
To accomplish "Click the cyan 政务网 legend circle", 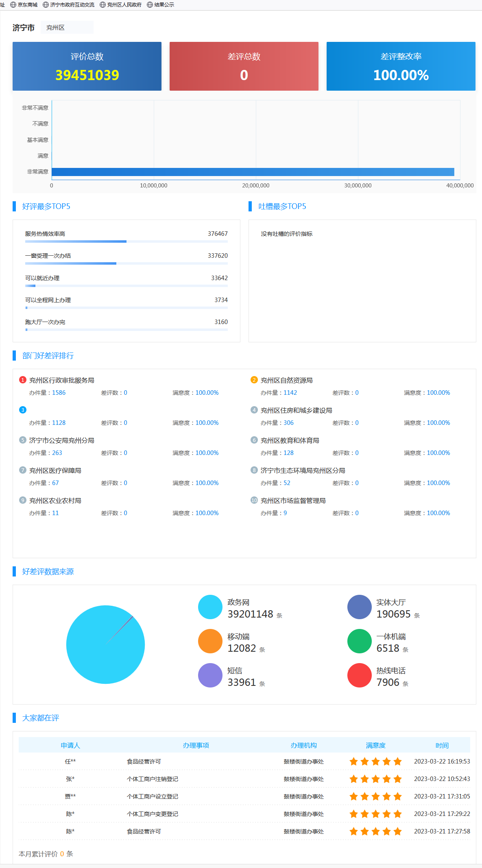I will [210, 607].
